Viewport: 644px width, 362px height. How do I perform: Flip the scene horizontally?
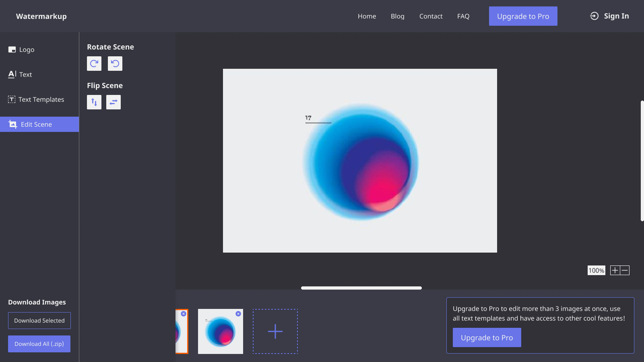pos(114,102)
